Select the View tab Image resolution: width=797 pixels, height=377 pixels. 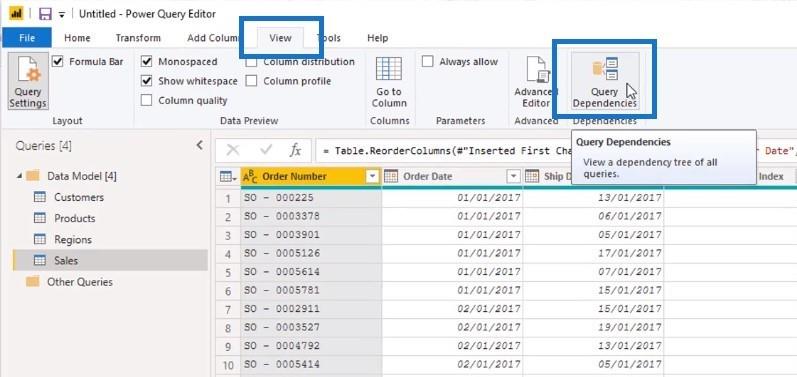pos(280,38)
